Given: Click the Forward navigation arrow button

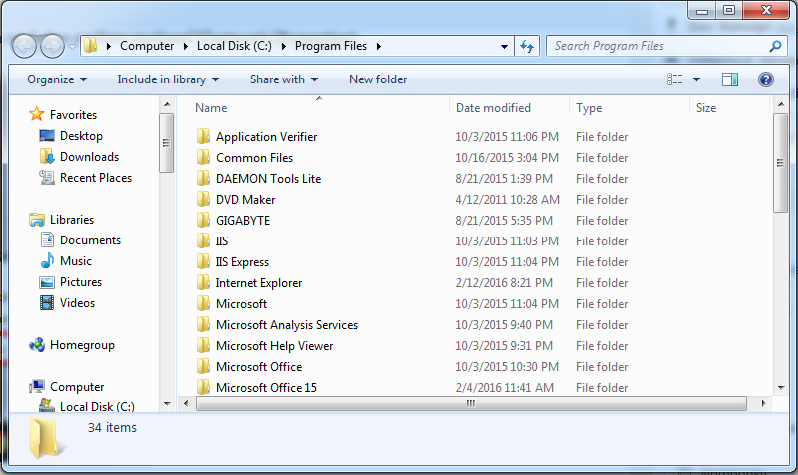Looking at the screenshot, I should (x=52, y=46).
